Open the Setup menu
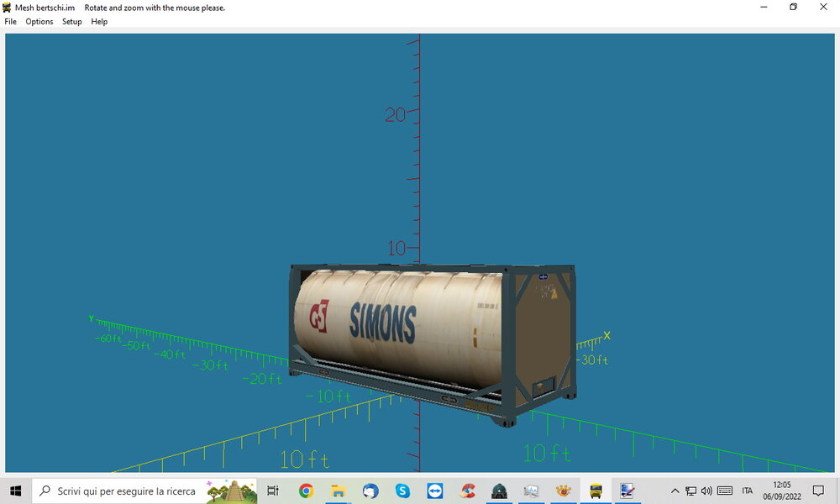840x504 pixels. coord(71,22)
